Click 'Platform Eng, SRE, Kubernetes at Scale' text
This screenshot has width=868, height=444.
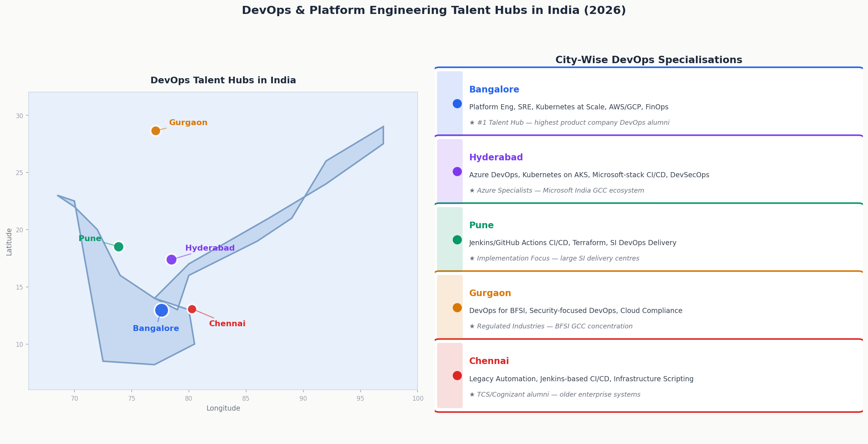[569, 107]
